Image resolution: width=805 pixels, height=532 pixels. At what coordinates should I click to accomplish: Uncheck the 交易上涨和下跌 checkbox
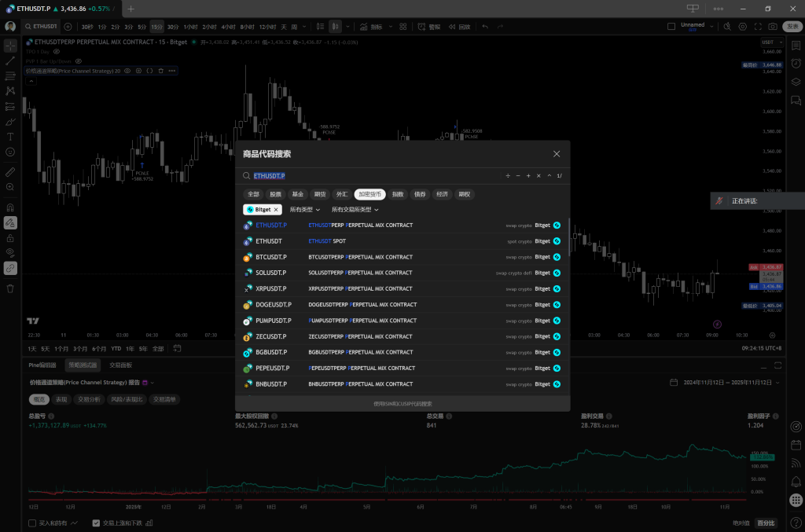point(96,523)
